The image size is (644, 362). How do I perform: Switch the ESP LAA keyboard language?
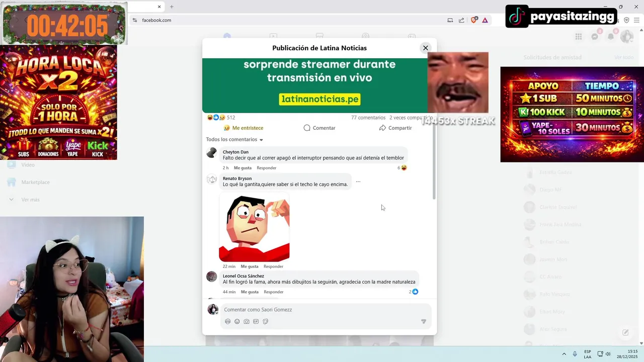(x=588, y=354)
